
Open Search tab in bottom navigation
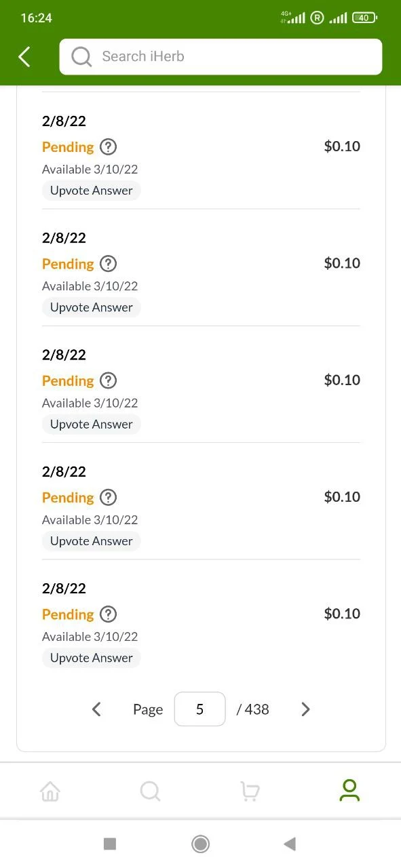[x=150, y=791]
